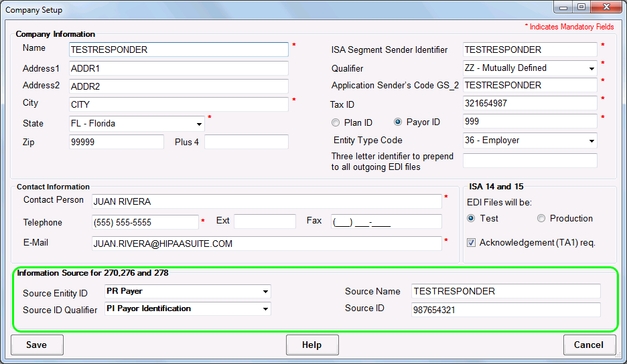Choose the Production EDI files option
Viewport: 627px width, 364px height.
tap(541, 219)
